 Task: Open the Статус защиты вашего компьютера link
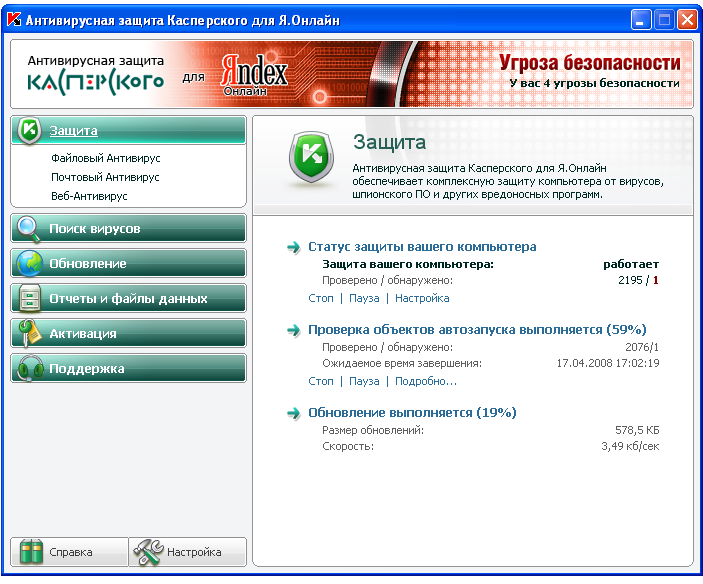coord(422,247)
